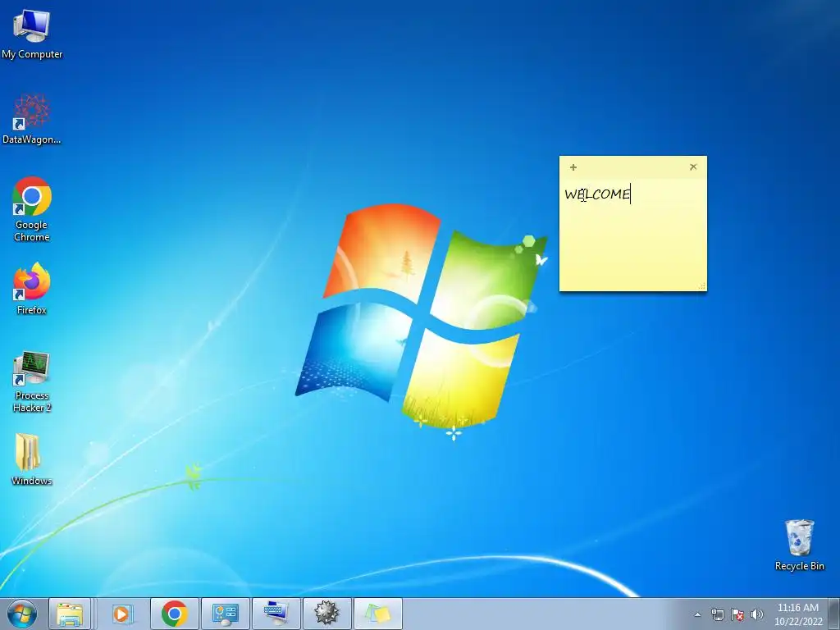Click the Show Desktop strip at taskbar end
This screenshot has height=630, width=840.
point(834,614)
